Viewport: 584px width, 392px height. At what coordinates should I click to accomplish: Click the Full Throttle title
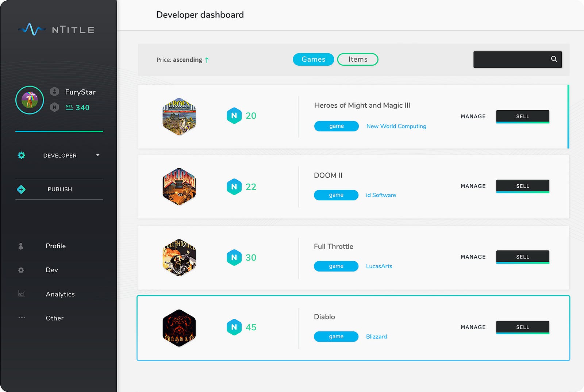pos(334,247)
